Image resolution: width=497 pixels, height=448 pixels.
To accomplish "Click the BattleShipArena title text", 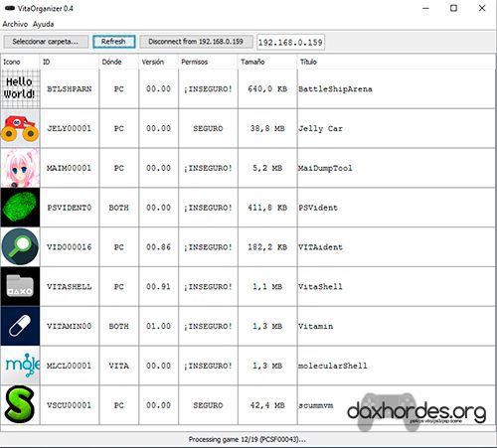I will pos(335,89).
